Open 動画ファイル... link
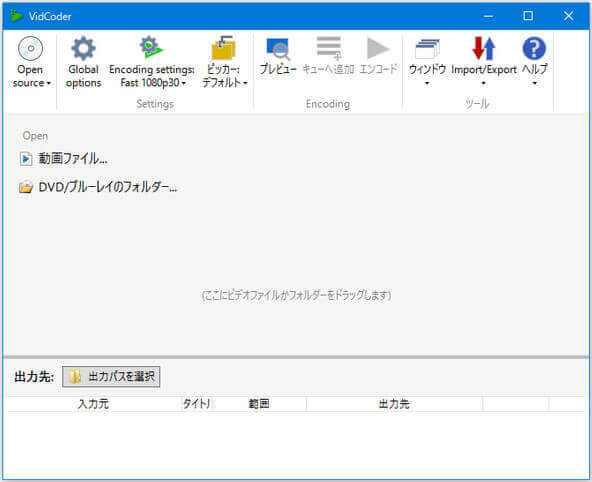The image size is (592, 482). pos(73,159)
